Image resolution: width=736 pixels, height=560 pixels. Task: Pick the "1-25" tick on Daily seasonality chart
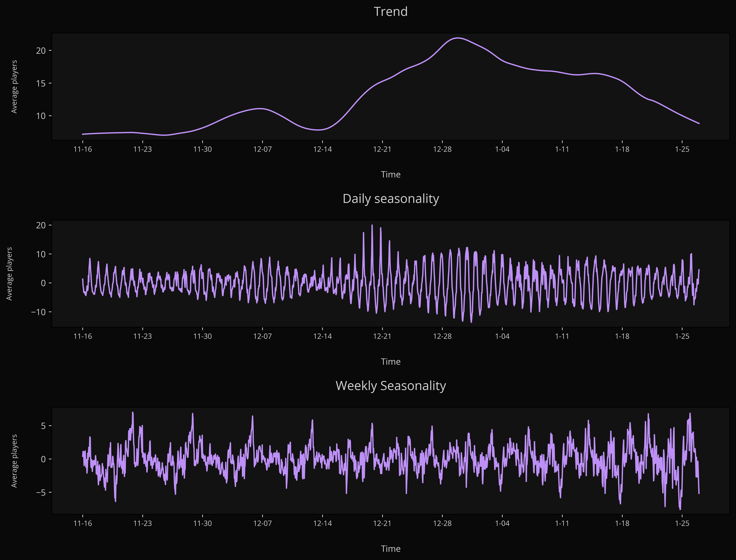pyautogui.click(x=682, y=336)
